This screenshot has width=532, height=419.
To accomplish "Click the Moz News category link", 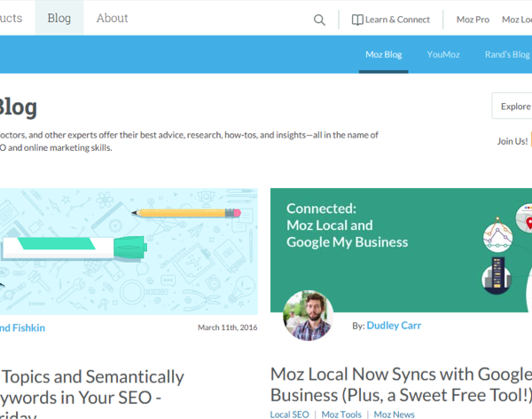I will coord(395,415).
